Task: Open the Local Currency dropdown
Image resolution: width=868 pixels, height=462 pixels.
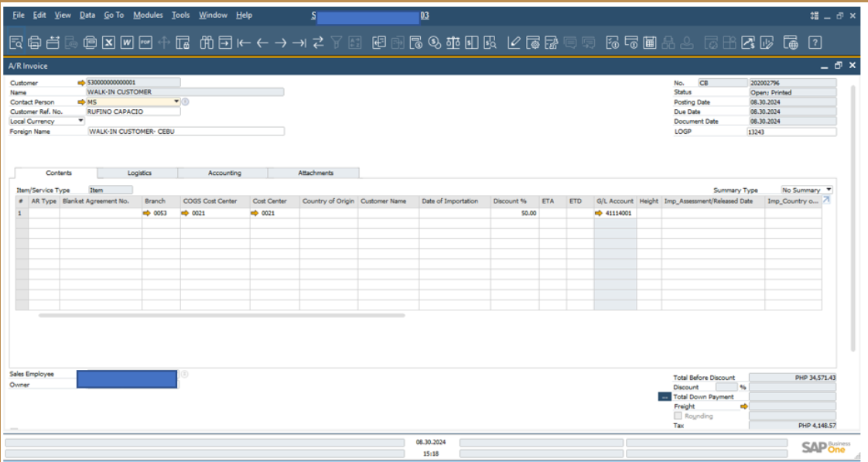Action: 80,121
